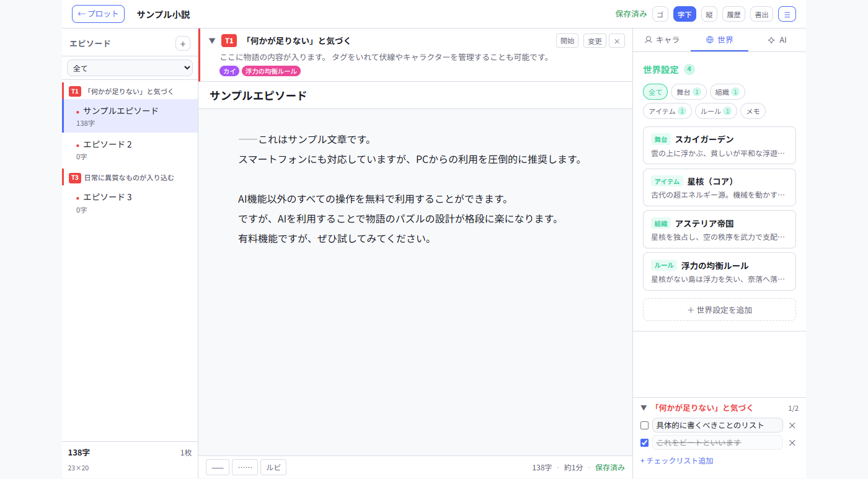
Task: Export the novel using the 書出 icon
Action: (x=761, y=14)
